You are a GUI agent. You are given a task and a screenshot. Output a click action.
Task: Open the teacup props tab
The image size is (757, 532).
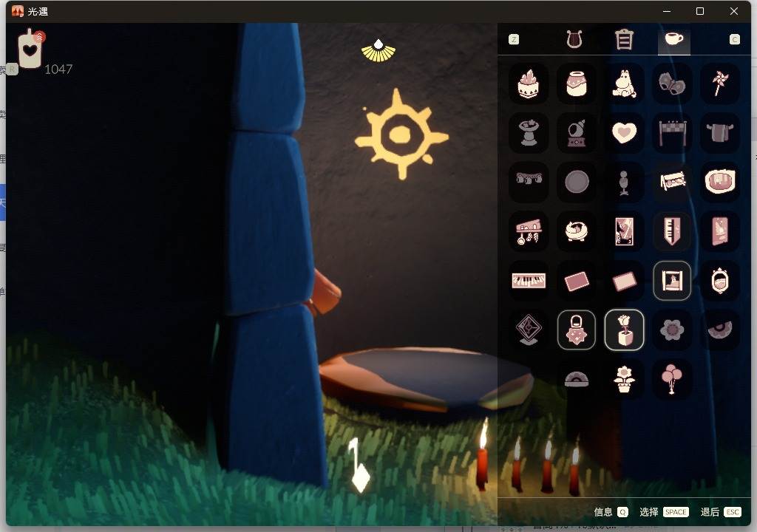pyautogui.click(x=674, y=39)
